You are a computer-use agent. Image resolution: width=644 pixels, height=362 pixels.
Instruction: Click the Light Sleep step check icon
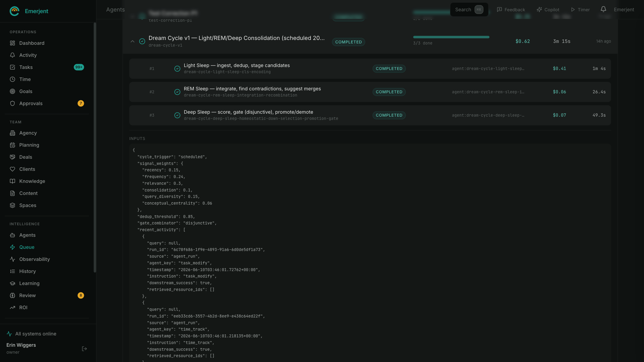coord(177,69)
